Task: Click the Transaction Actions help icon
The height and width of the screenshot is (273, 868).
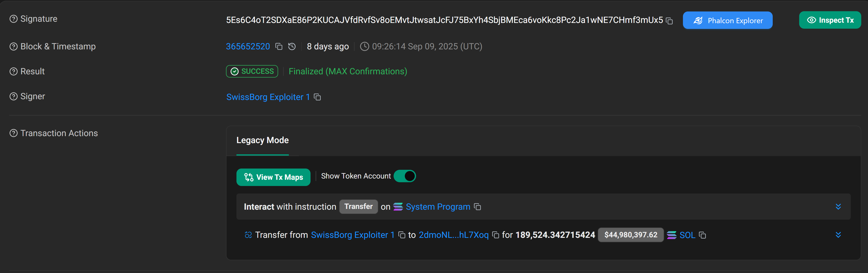Action: (13, 133)
